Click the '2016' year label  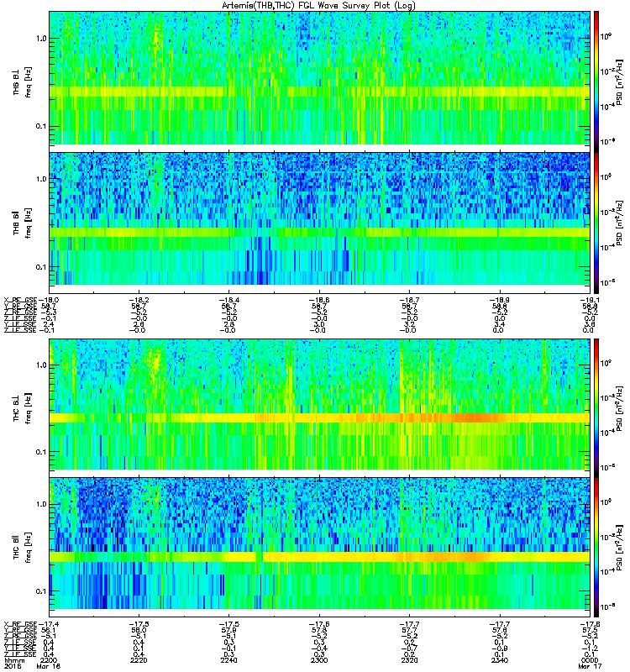click(12, 666)
